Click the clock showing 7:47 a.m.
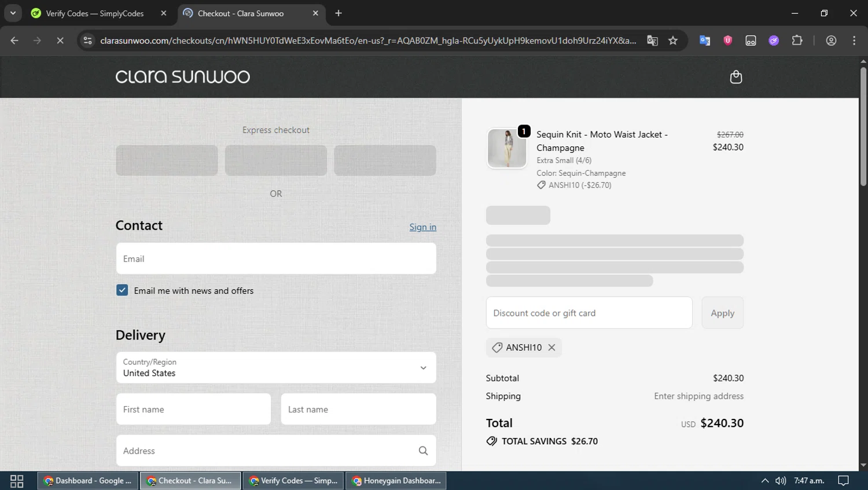The image size is (868, 490). click(x=809, y=481)
